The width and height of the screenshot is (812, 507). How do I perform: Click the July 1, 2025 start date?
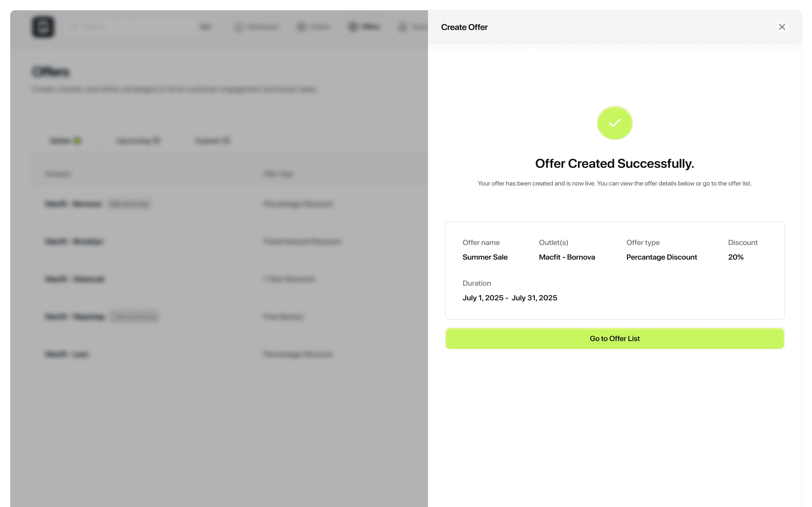pos(483,298)
